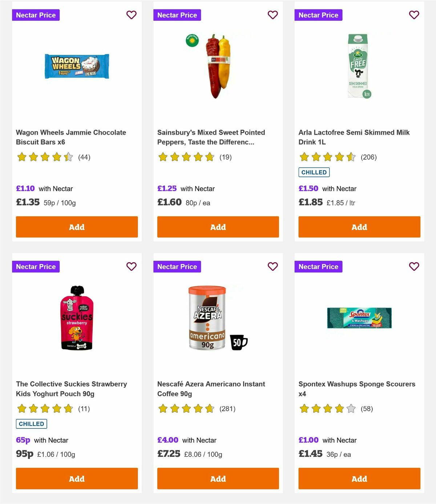Select the Nectar Price label on Wagon Wheels
This screenshot has width=436, height=504.
(36, 15)
